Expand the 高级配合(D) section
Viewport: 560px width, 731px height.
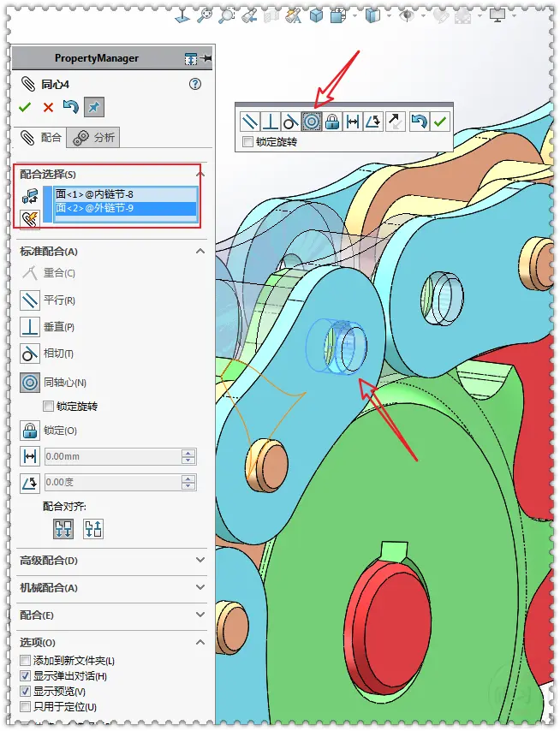tap(200, 560)
